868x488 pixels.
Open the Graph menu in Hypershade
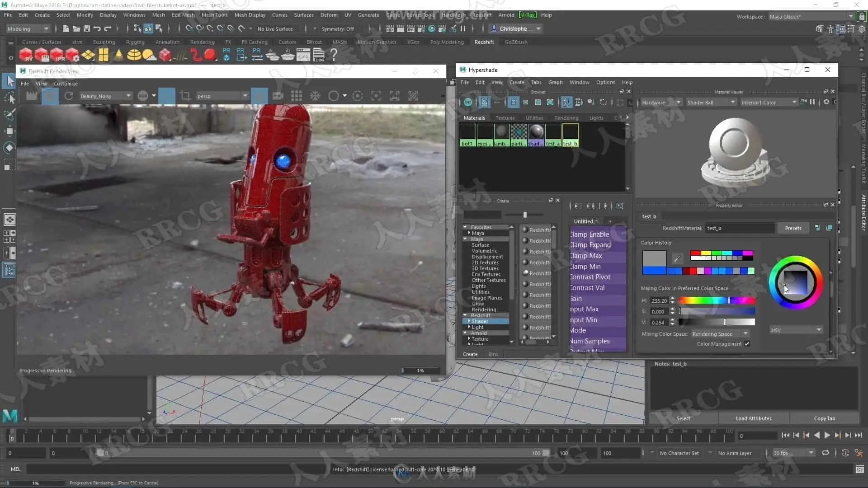555,82
